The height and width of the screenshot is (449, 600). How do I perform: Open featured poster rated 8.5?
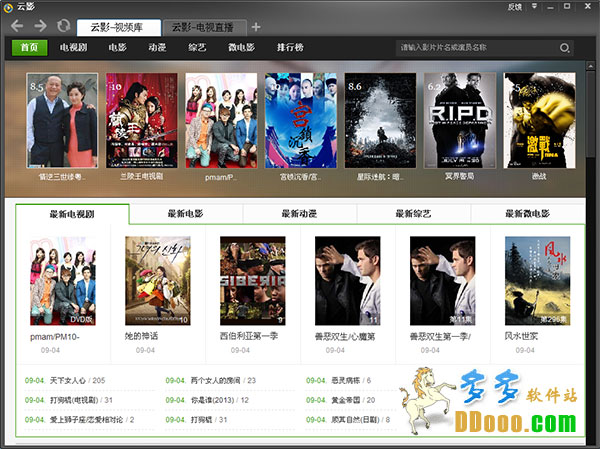click(62, 121)
